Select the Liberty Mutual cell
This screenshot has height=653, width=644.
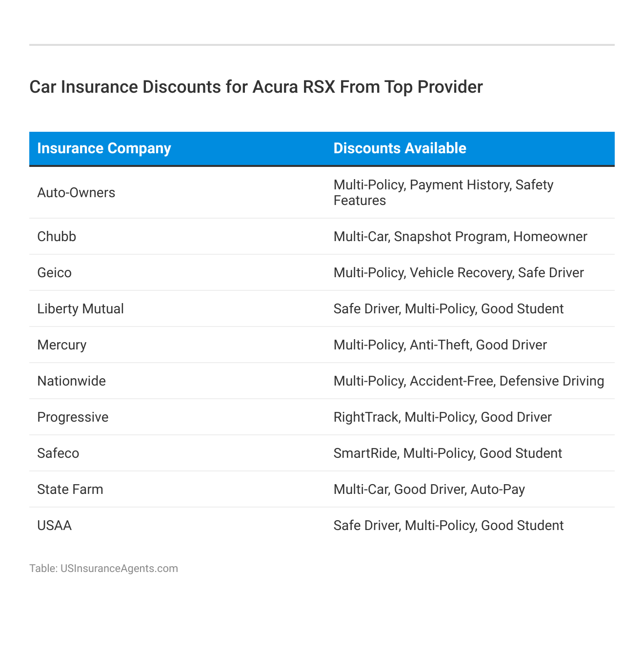[80, 309]
